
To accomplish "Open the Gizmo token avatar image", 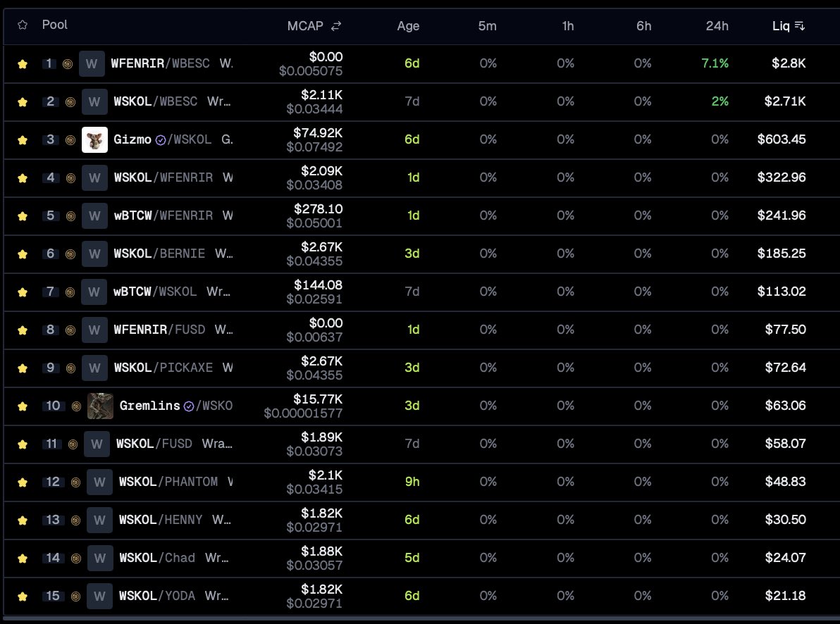I will pyautogui.click(x=94, y=139).
